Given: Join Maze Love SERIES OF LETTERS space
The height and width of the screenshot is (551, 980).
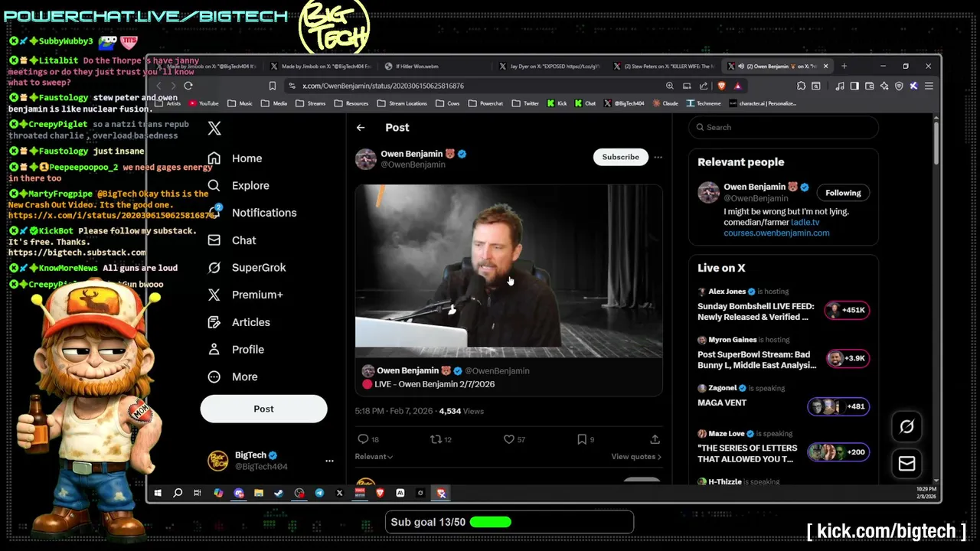Looking at the screenshot, I should tap(783, 448).
